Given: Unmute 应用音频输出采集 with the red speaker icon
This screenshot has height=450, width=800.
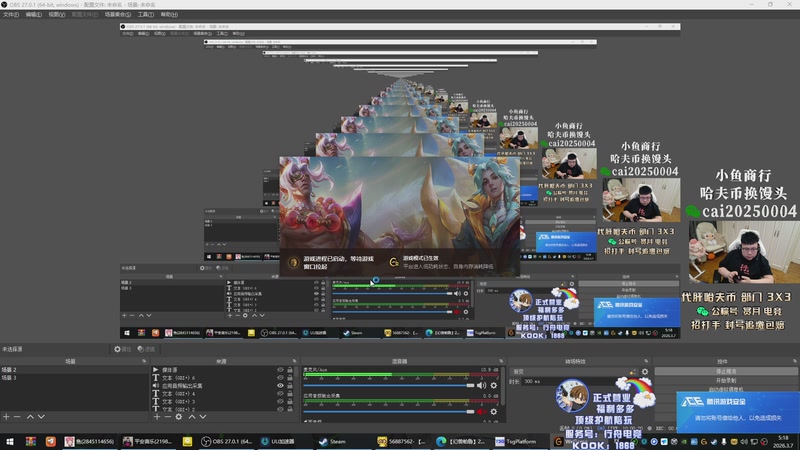Looking at the screenshot, I should click(481, 412).
